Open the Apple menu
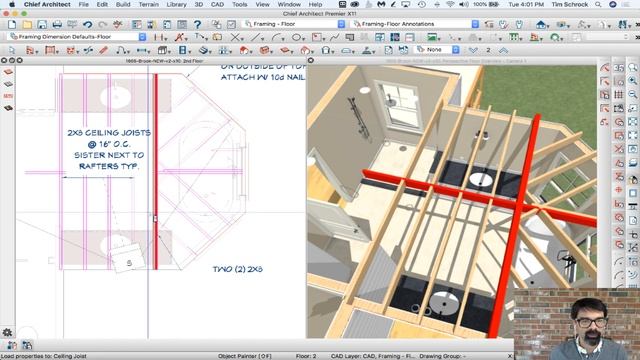Image resolution: width=640 pixels, height=360 pixels. (12, 4)
